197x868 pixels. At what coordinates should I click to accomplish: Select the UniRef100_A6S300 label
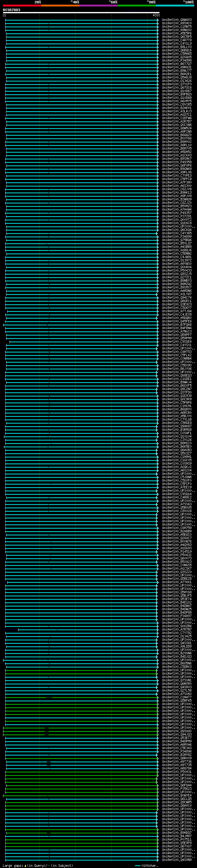[177, 186]
